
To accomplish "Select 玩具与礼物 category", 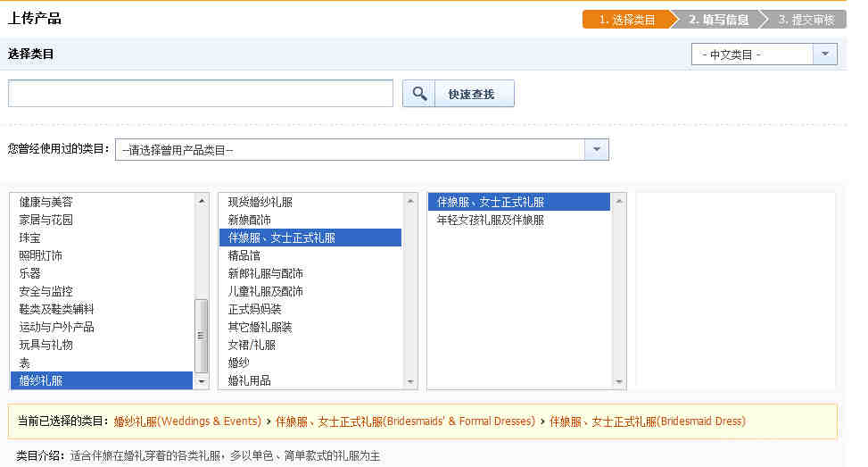I will pos(103,345).
